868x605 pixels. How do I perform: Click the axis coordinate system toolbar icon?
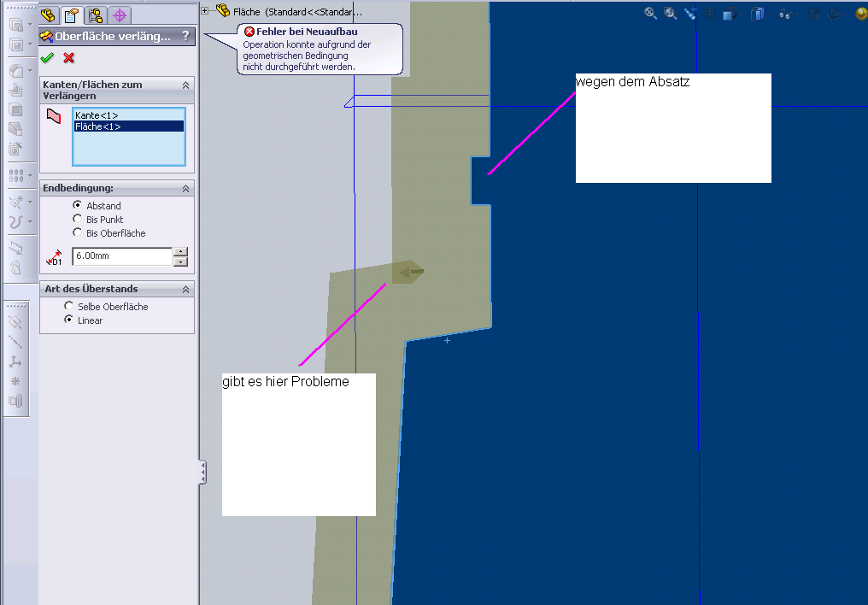click(x=15, y=362)
